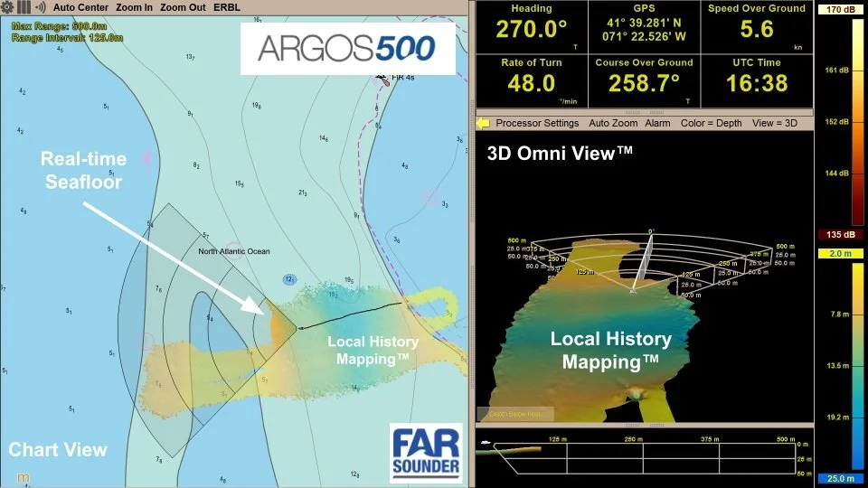
Task: Click the splitter handle below the data panels
Action: pos(645,112)
